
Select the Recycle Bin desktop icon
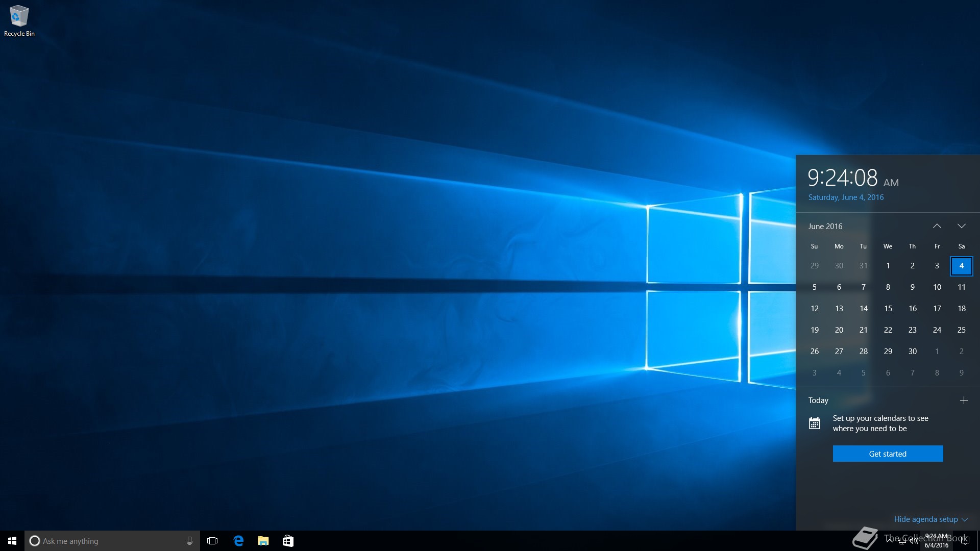pos(19,20)
